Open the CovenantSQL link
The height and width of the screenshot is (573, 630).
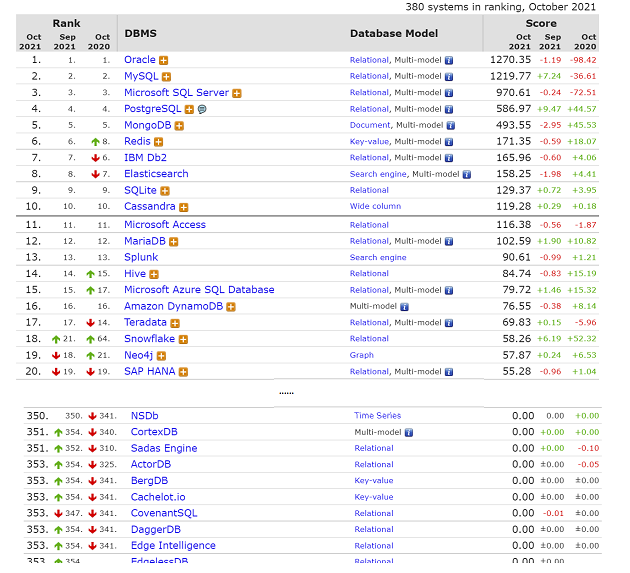click(x=164, y=513)
